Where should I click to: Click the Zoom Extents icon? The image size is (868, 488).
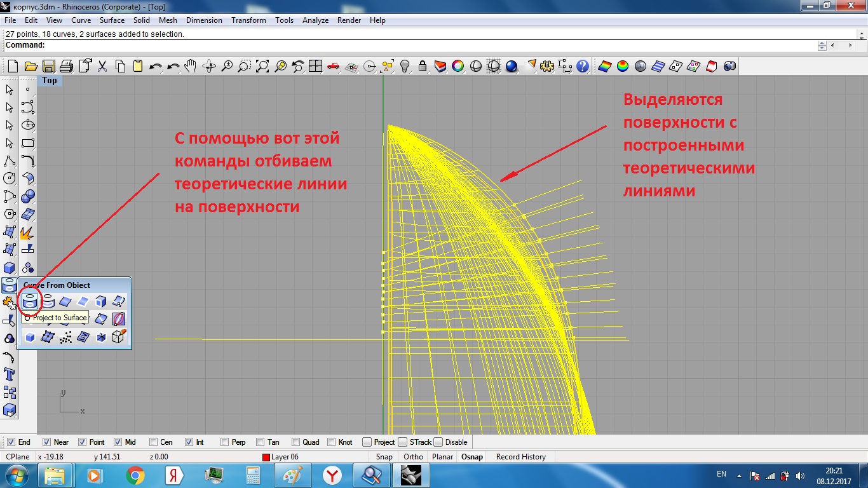tap(262, 66)
